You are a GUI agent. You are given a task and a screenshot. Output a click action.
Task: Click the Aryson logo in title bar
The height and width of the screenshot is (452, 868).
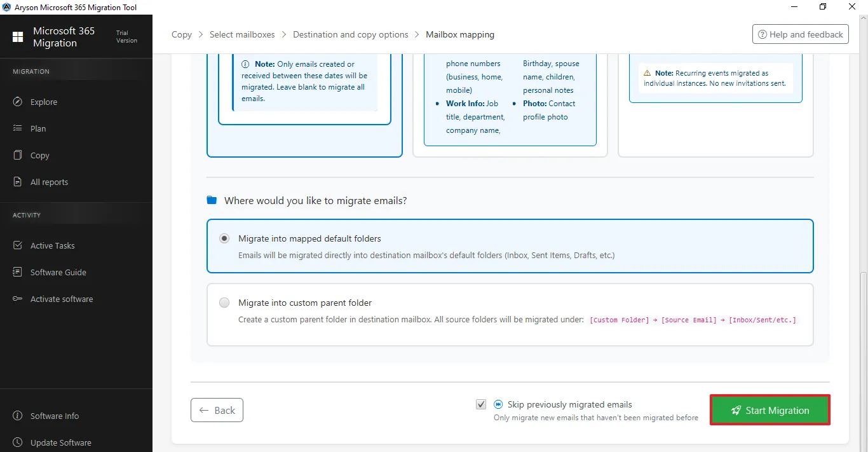tap(7, 7)
